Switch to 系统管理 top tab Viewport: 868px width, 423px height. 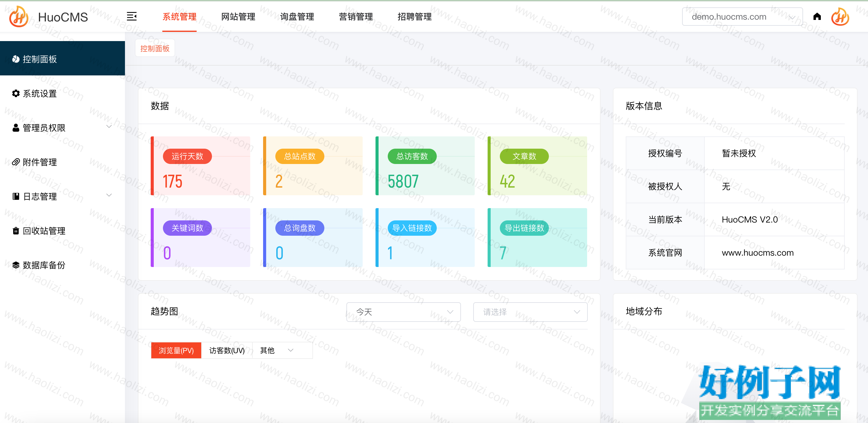pos(179,17)
